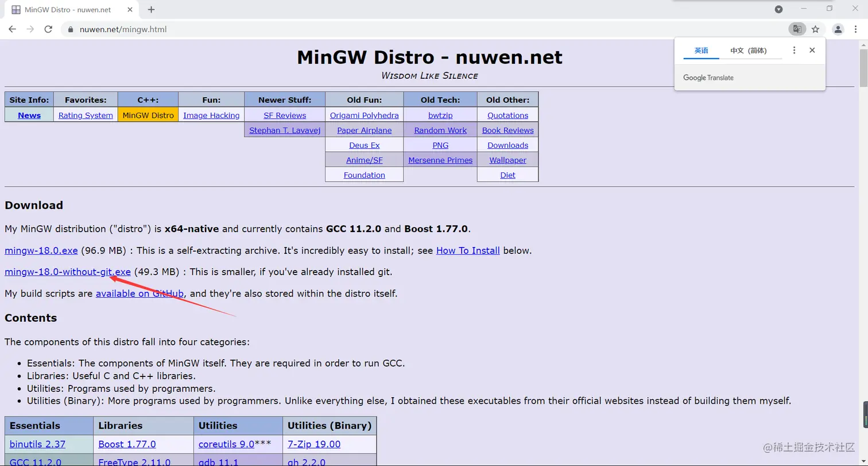Download mingw-18.0.exe
The image size is (868, 466).
(x=41, y=251)
